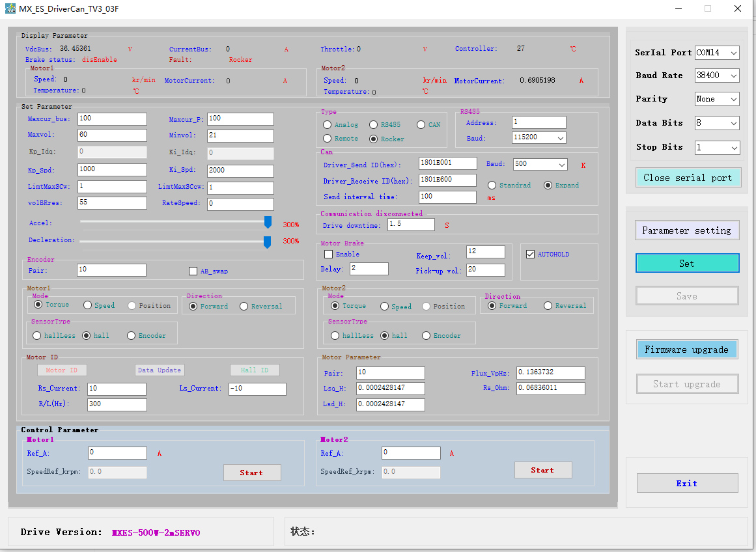Click the Send interval time field

click(x=448, y=197)
